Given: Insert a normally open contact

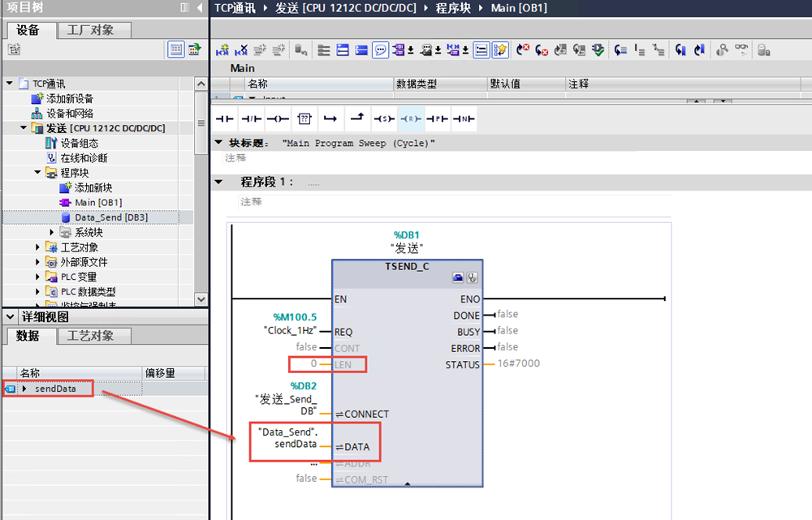Looking at the screenshot, I should click(225, 119).
